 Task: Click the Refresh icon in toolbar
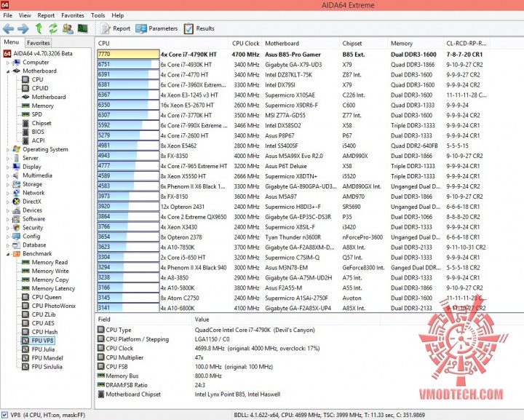coord(53,28)
